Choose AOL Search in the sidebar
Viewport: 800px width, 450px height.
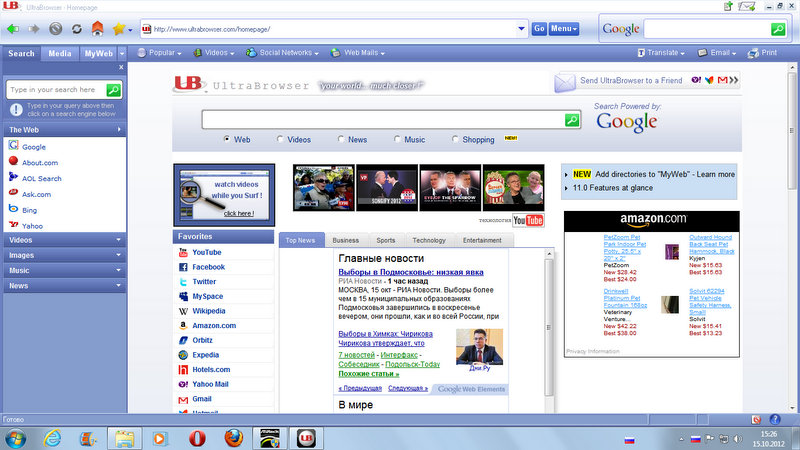[x=42, y=179]
